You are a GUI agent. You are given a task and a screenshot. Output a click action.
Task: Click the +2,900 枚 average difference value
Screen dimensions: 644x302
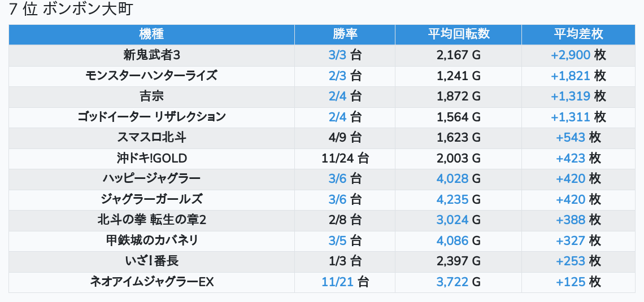pos(578,55)
